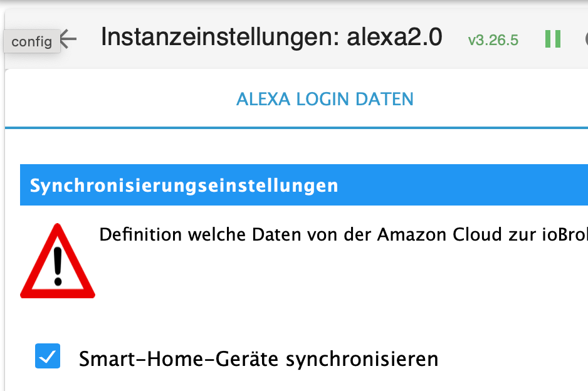This screenshot has width=588, height=391.
Task: Click the config tooltip label
Action: click(32, 41)
